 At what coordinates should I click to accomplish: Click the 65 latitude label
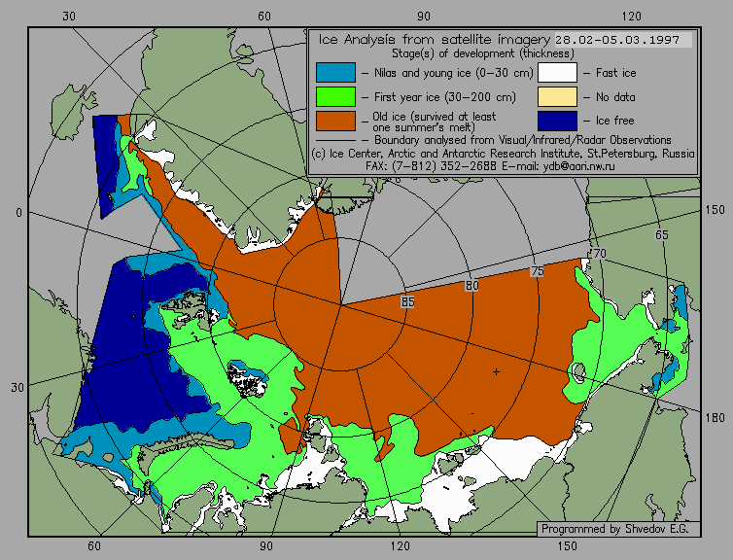click(x=661, y=235)
